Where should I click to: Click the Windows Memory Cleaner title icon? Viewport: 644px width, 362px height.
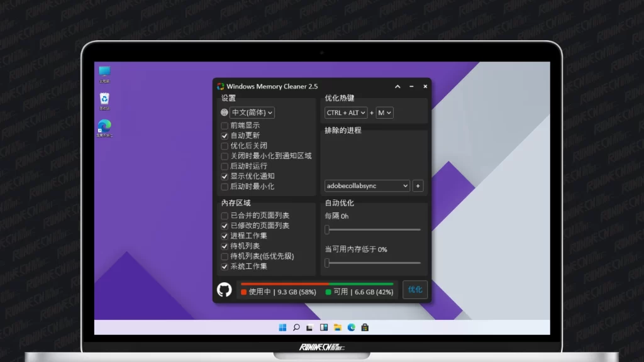(x=220, y=87)
